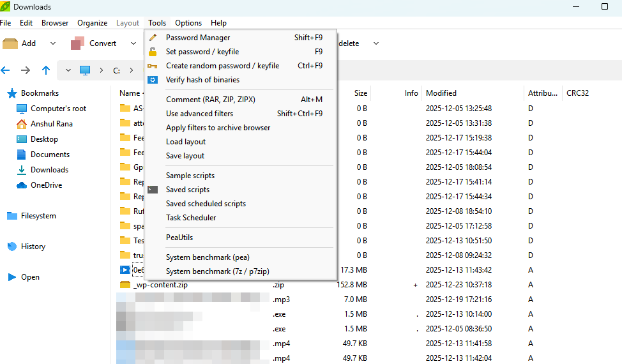Sort files by the Modified column header
The height and width of the screenshot is (364, 622).
441,93
